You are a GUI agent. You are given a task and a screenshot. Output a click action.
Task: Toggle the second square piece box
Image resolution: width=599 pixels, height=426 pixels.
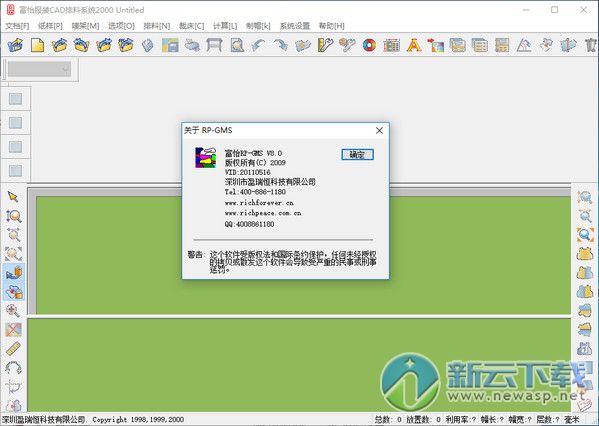tap(15, 123)
